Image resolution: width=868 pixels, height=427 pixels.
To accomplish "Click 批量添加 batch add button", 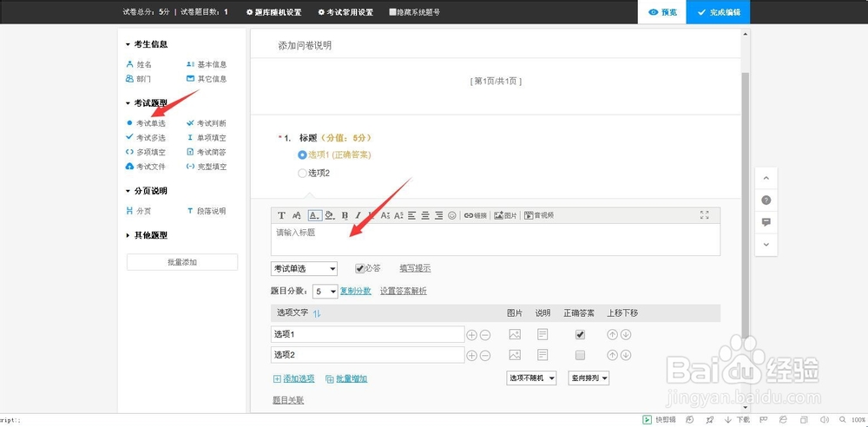I will click(x=182, y=262).
